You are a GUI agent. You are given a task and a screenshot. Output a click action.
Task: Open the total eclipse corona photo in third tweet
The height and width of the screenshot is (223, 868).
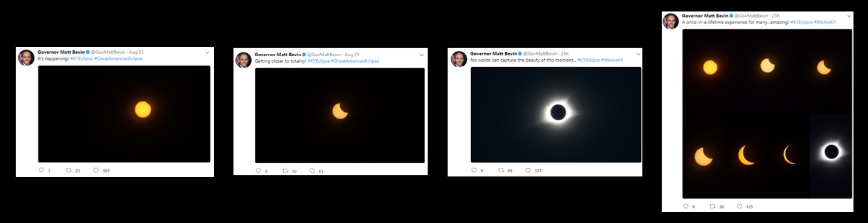(x=556, y=114)
